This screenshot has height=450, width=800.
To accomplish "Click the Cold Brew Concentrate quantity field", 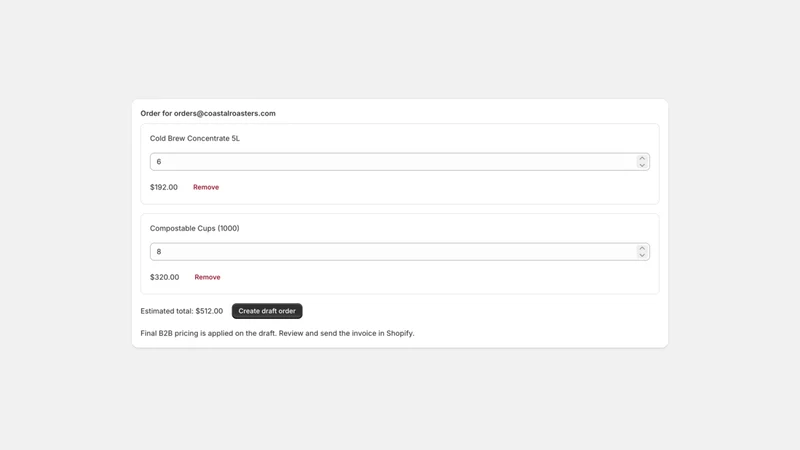I will 399,162.
